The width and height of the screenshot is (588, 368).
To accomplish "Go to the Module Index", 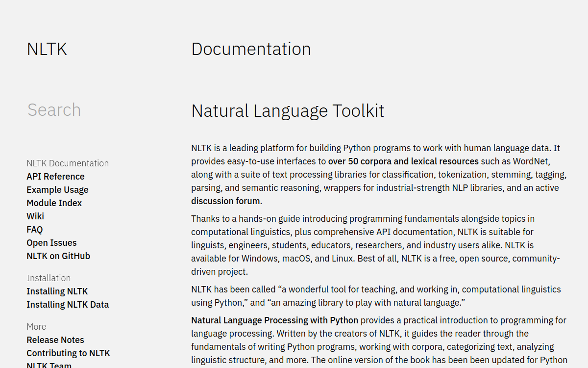I will coord(54,203).
